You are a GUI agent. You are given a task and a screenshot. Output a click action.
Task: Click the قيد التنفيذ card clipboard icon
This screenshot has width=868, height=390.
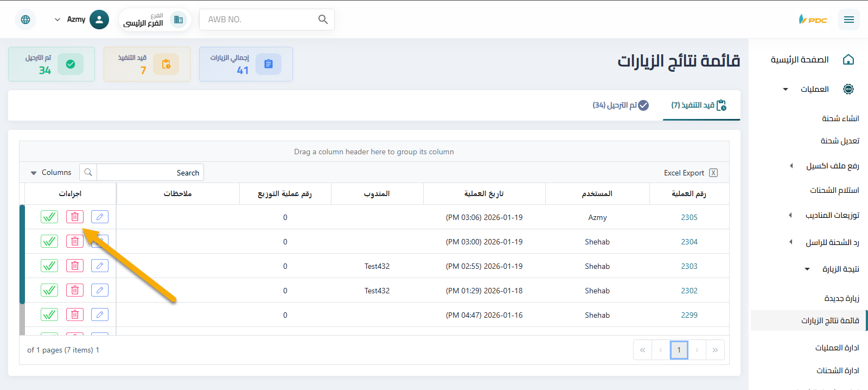click(166, 64)
